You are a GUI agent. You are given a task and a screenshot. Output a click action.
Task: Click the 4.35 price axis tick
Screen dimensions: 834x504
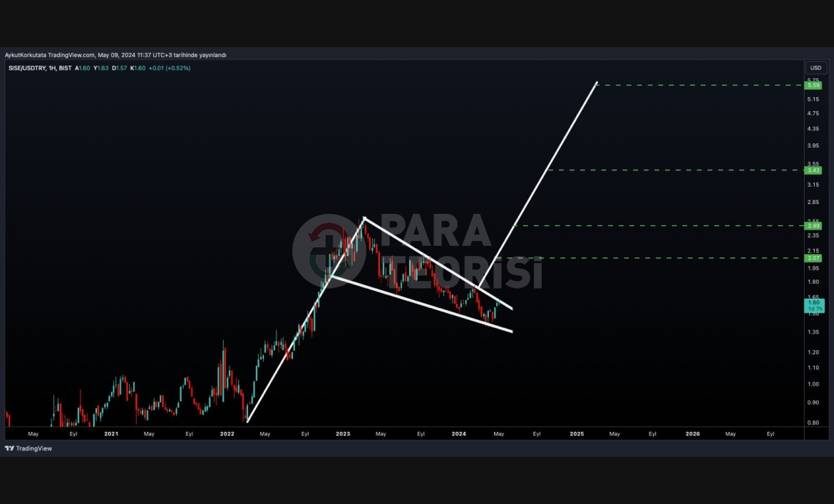coord(813,128)
